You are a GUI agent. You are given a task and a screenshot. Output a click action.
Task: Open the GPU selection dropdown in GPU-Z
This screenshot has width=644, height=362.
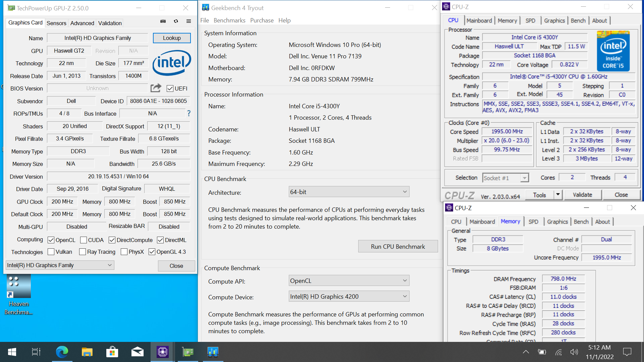coord(60,265)
